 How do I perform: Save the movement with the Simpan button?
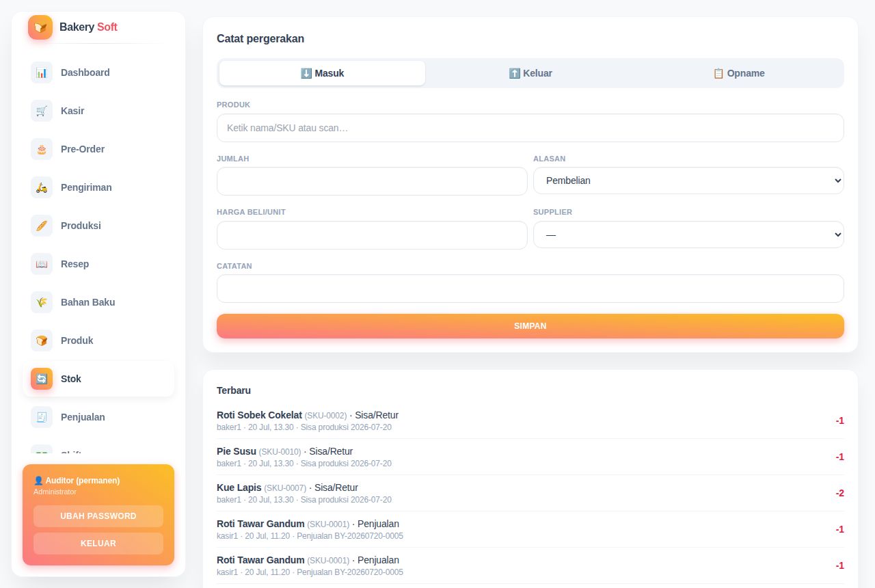(530, 326)
